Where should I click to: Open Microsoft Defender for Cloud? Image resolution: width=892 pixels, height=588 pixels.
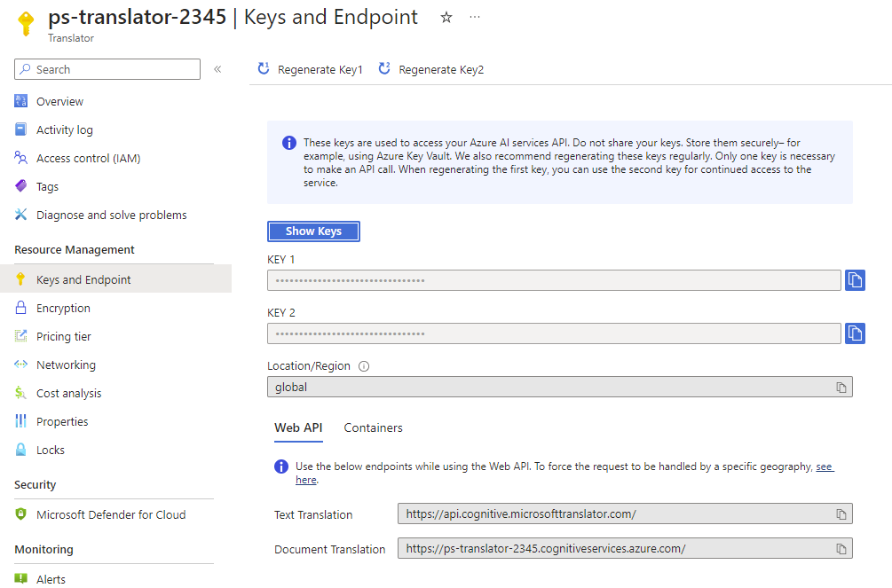tap(111, 514)
